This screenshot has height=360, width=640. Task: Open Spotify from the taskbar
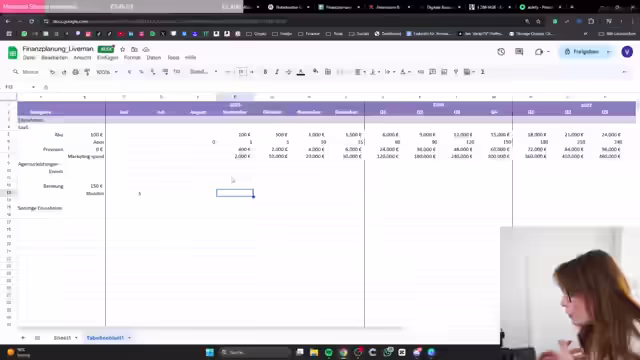click(x=329, y=352)
